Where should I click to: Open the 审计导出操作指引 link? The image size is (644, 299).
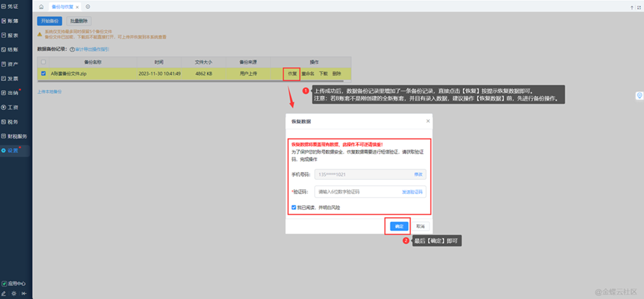pyautogui.click(x=92, y=49)
